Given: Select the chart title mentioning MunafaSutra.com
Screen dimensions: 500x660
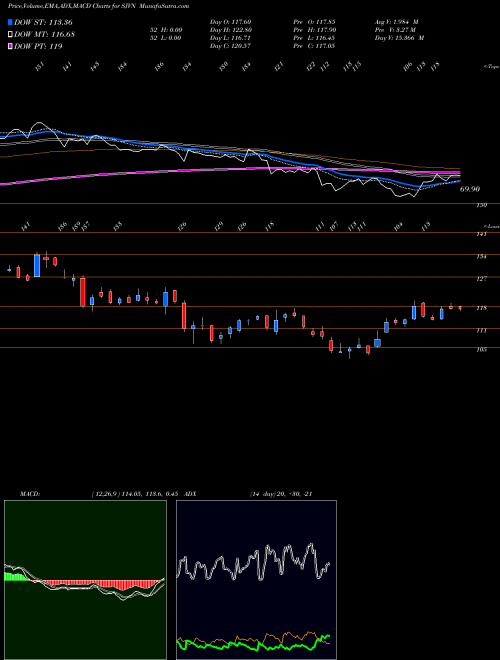Looking at the screenshot, I should coord(98,6).
